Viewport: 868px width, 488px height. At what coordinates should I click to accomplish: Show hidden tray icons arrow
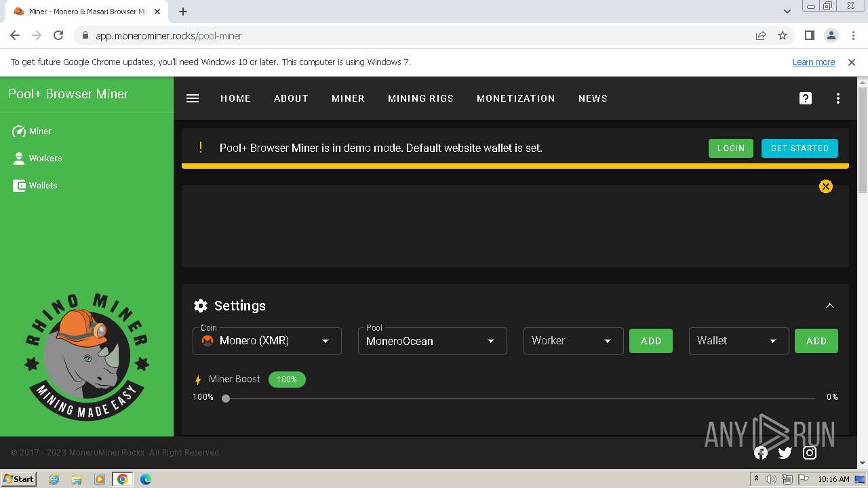pyautogui.click(x=756, y=479)
